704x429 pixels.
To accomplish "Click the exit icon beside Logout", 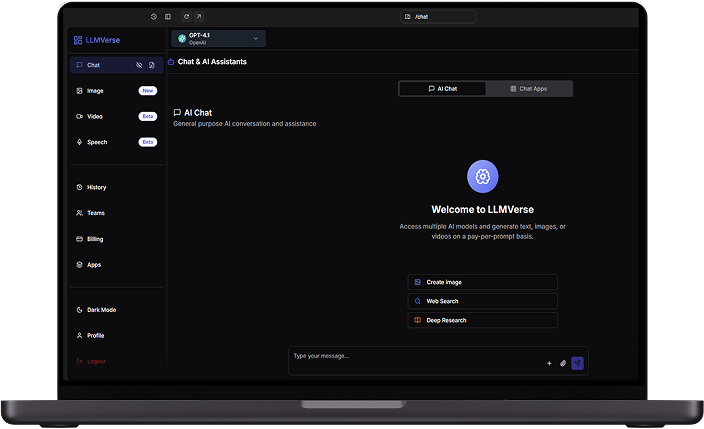I will point(79,361).
